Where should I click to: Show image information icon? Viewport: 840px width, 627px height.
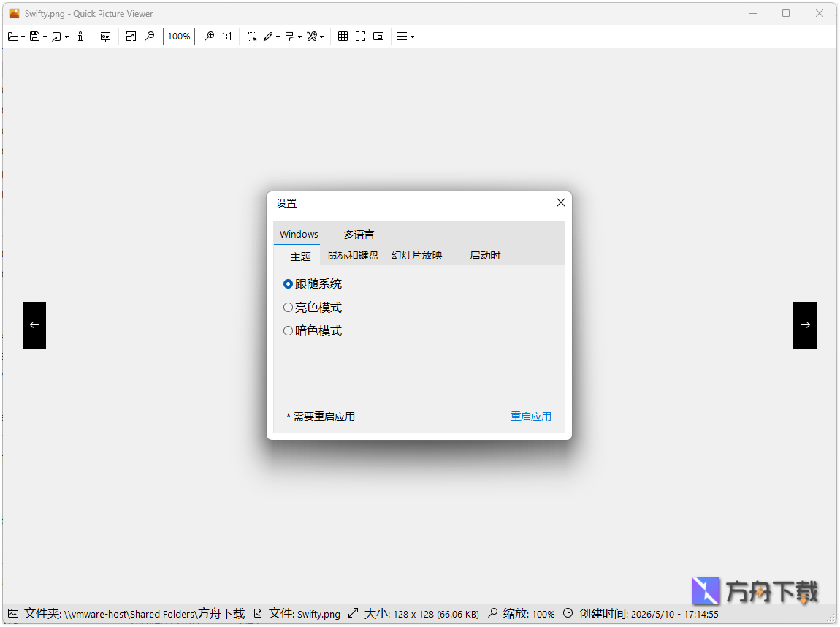pyautogui.click(x=80, y=37)
